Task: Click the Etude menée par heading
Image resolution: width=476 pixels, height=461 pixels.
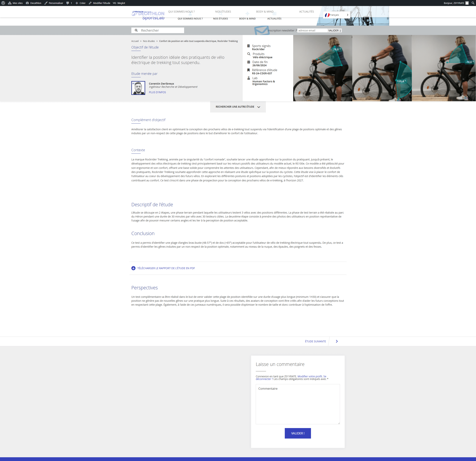Action: point(144,74)
